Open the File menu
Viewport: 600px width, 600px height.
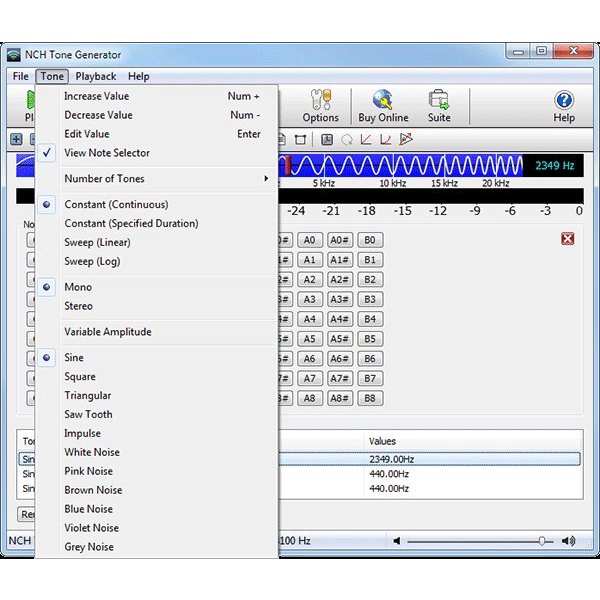pyautogui.click(x=20, y=76)
